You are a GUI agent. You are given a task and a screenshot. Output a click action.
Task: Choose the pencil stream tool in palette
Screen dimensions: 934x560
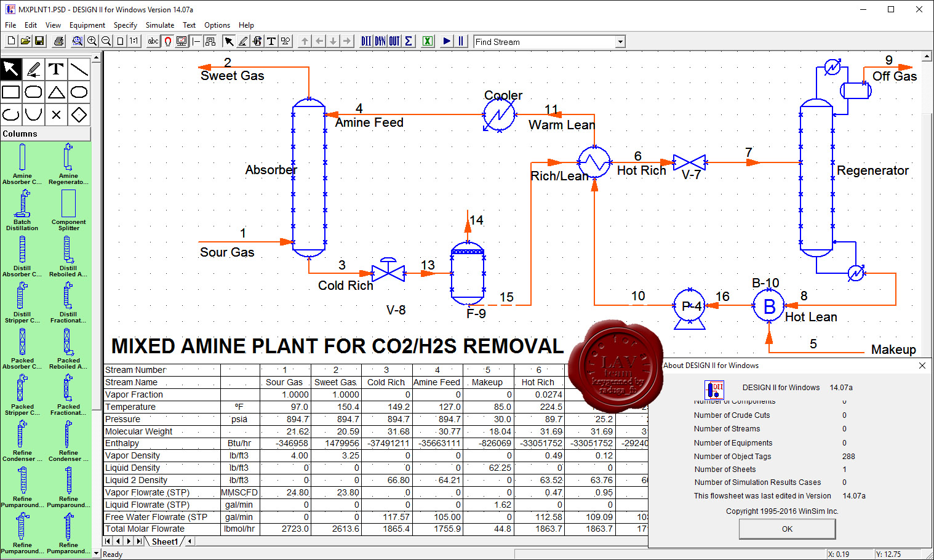point(34,69)
